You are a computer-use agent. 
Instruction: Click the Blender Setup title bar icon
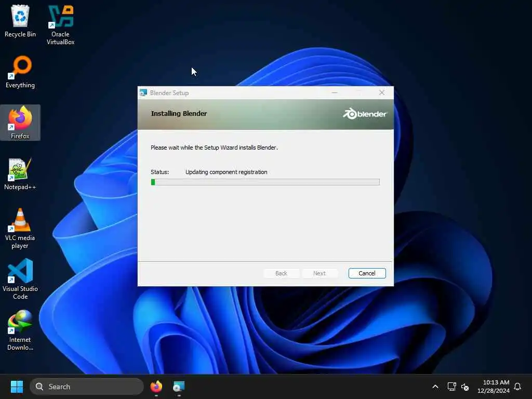tap(143, 92)
